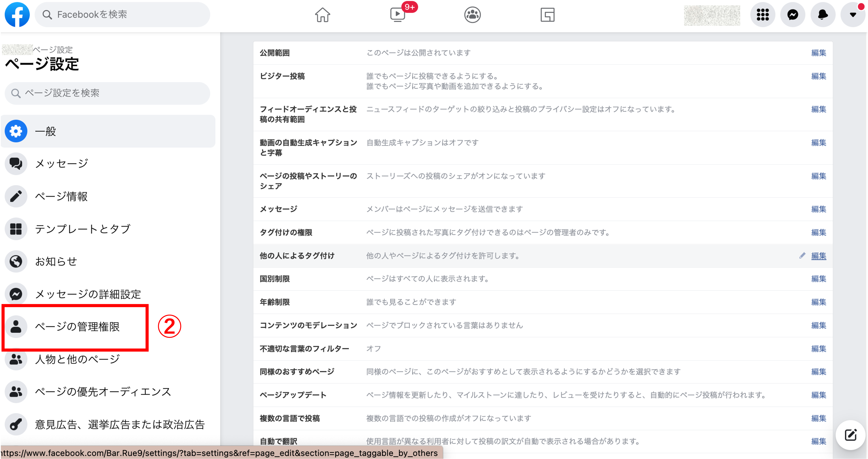Open the Gaming icon in top navigation
The height and width of the screenshot is (459, 868).
tap(547, 15)
